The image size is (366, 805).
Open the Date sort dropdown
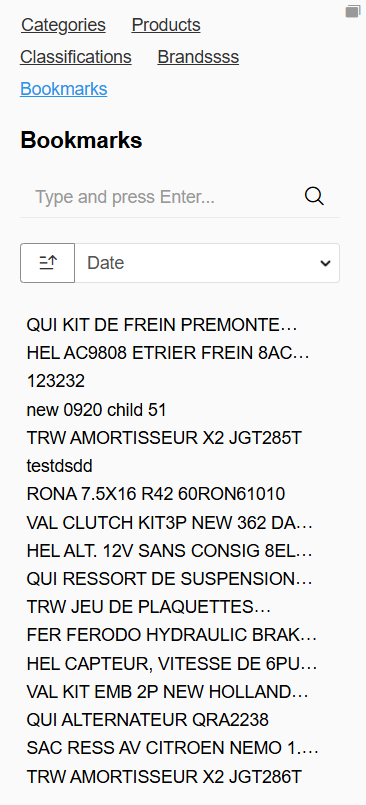[x=207, y=263]
